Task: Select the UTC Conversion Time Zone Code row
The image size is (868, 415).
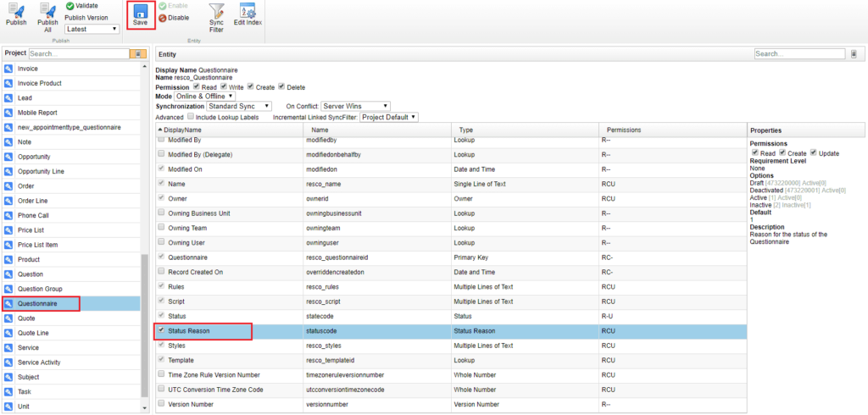Action: [x=451, y=390]
